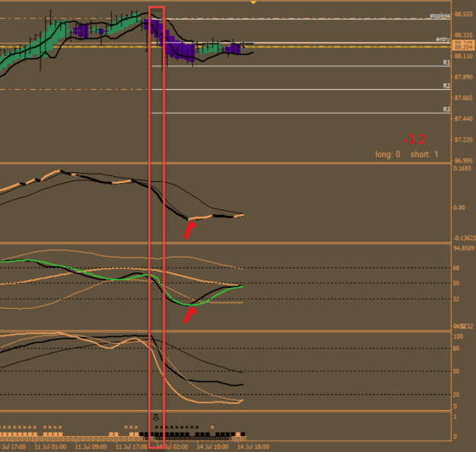
Task: Click the '11 Jul 09:00' time label
Action: (x=91, y=447)
